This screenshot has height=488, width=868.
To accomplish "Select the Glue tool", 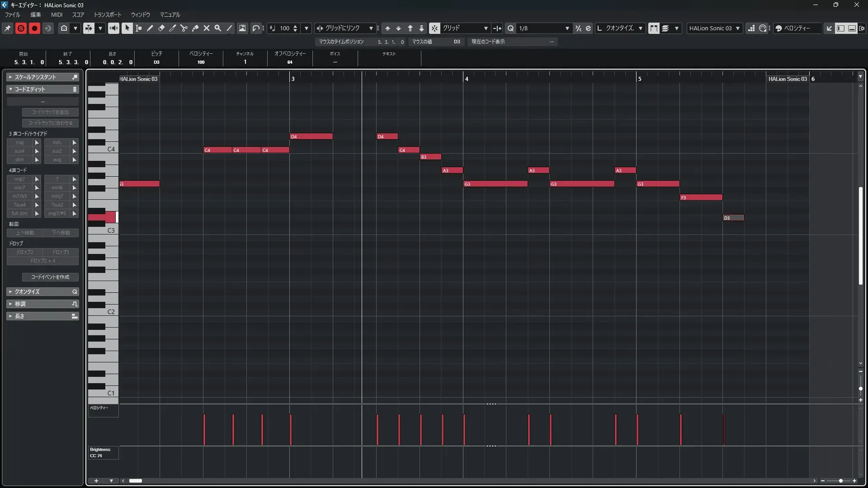I will tap(195, 28).
